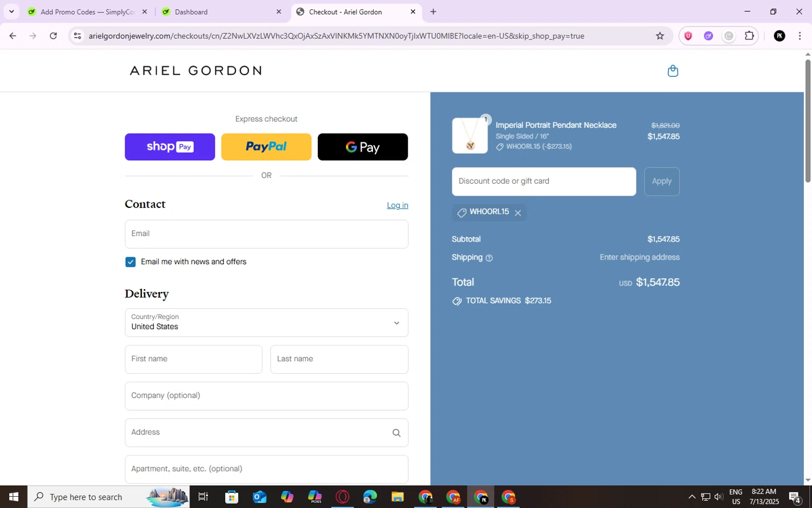Open the browser extensions puzzle icon
The height and width of the screenshot is (508, 812).
point(749,36)
